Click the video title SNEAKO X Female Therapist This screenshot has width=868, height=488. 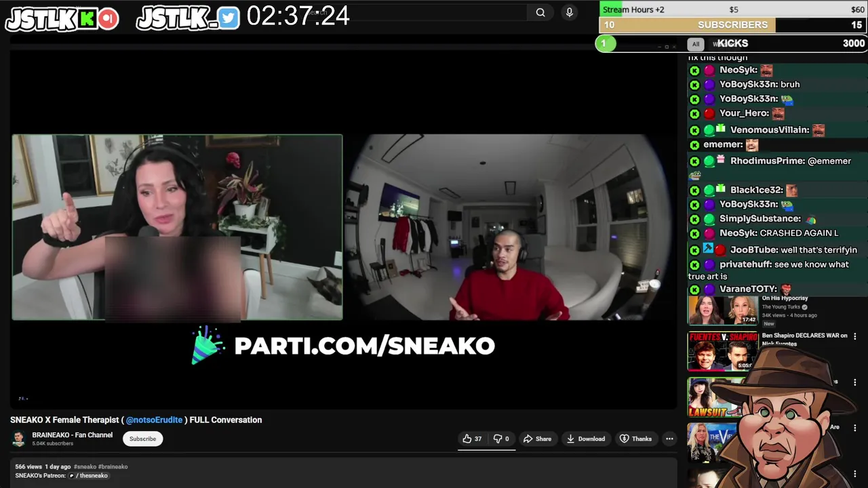click(136, 420)
